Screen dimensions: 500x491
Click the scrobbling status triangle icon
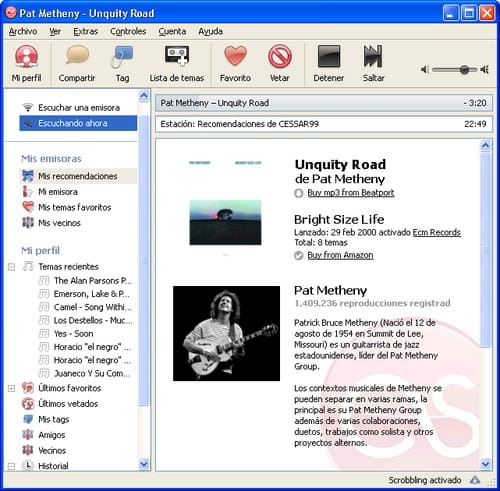[x=475, y=480]
